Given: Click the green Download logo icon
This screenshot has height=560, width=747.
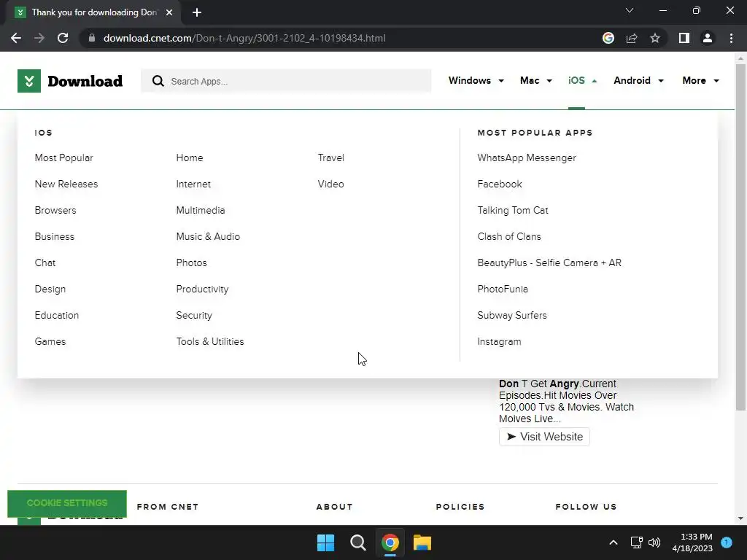Looking at the screenshot, I should tap(29, 81).
